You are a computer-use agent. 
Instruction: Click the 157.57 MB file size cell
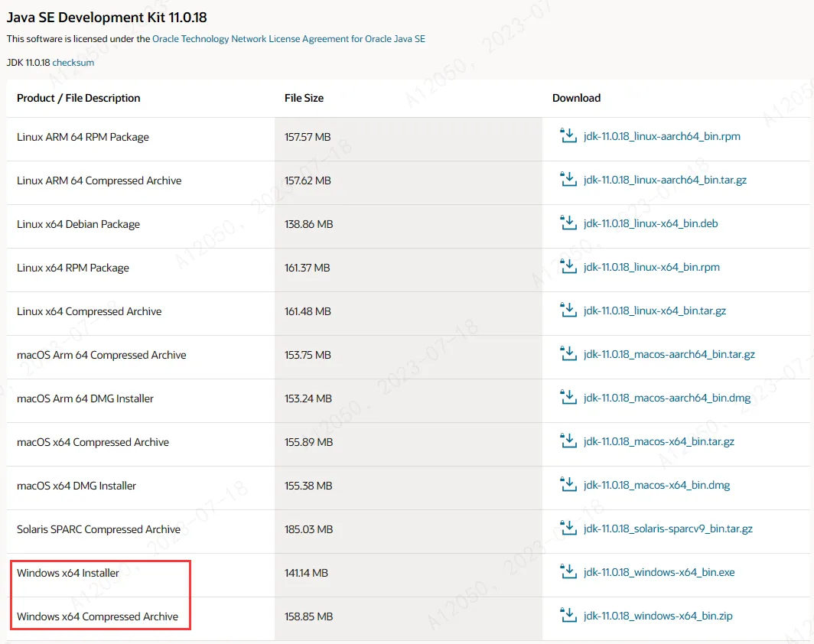point(409,139)
